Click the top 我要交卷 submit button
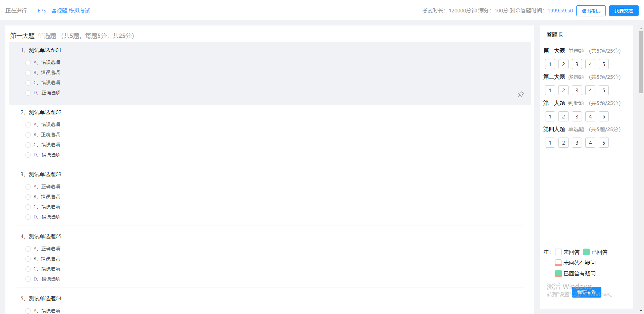This screenshot has height=314, width=644. (x=624, y=11)
